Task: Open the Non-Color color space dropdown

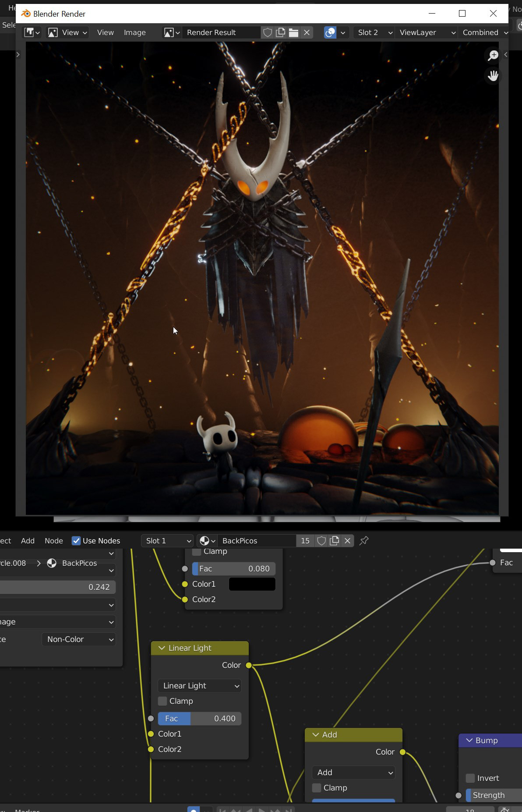Action: point(79,639)
